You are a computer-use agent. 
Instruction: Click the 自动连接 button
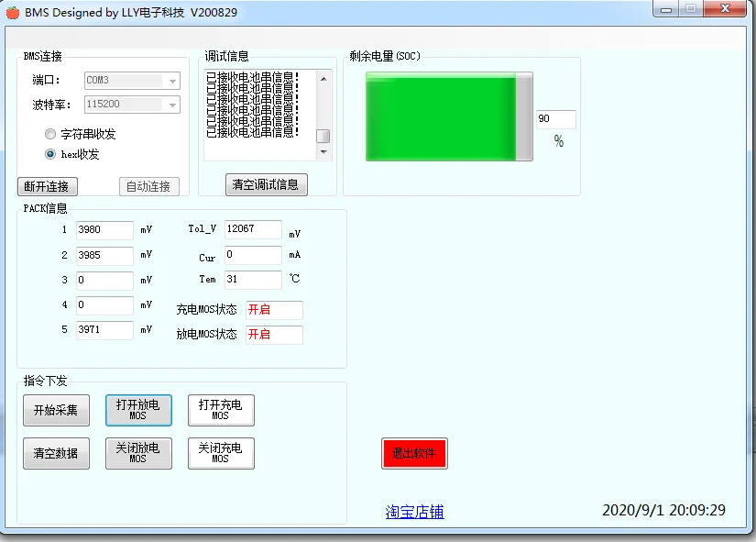tap(149, 186)
